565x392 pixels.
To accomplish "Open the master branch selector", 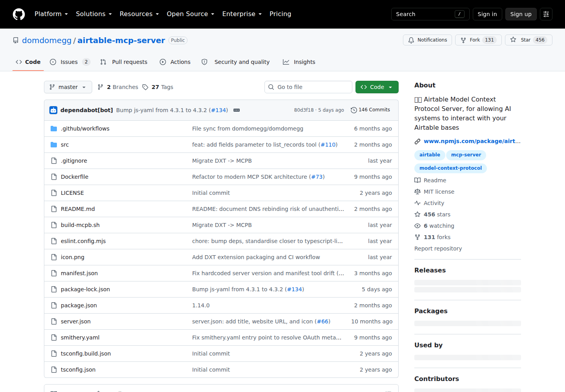I will [68, 87].
